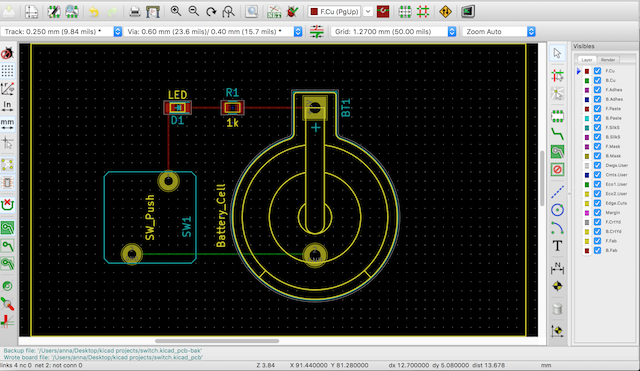Select the Add Text tool

click(x=558, y=246)
